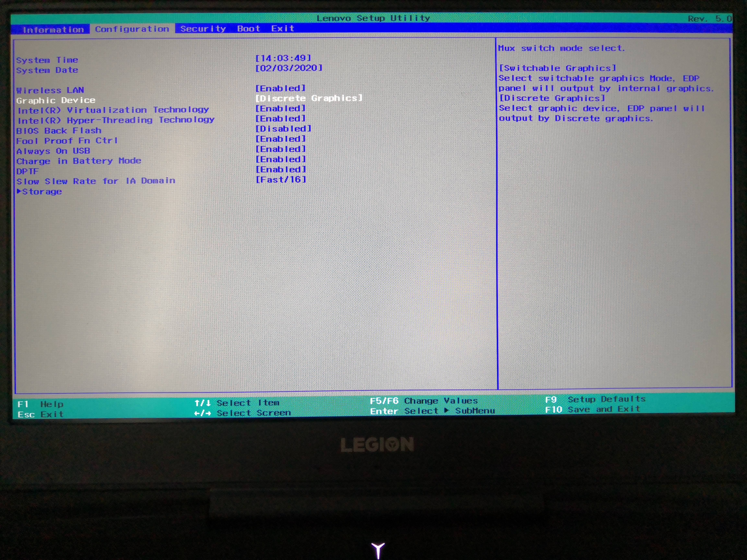
Task: Open Slow Slew Rate Fast/16 value
Action: (x=281, y=180)
